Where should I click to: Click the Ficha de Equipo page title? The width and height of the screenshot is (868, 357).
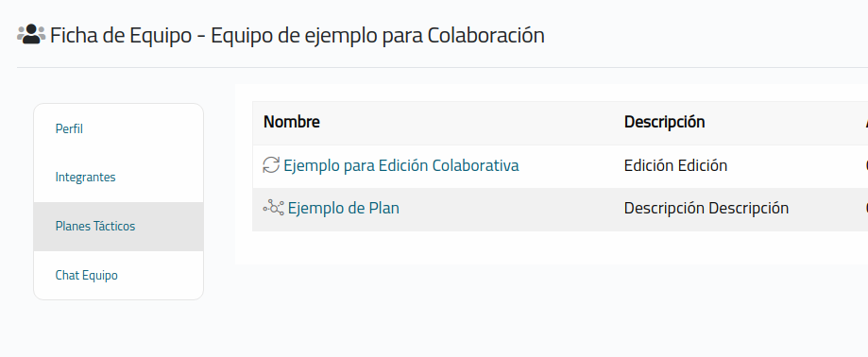(297, 36)
